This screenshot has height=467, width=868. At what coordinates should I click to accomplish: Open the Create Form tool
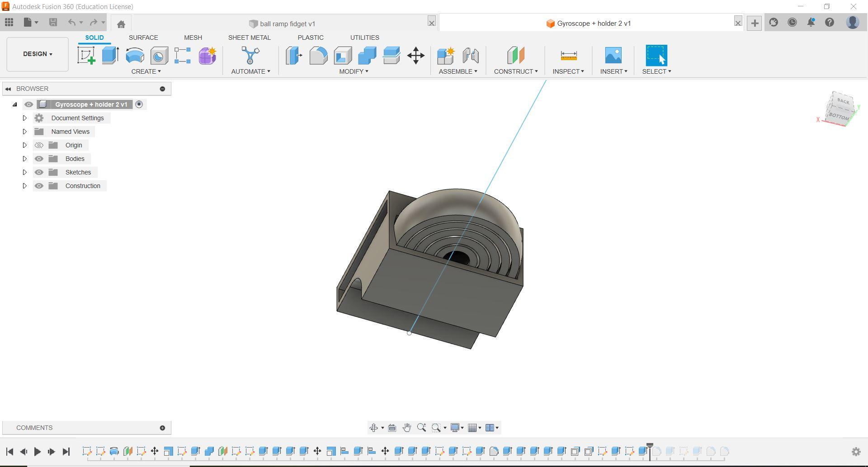(208, 56)
